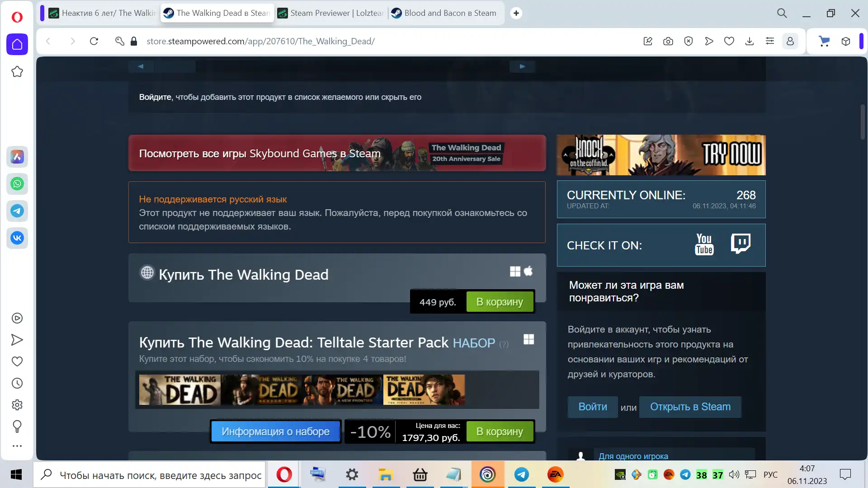This screenshot has width=868, height=488.
Task: Click the site padlock security icon
Action: (x=134, y=41)
